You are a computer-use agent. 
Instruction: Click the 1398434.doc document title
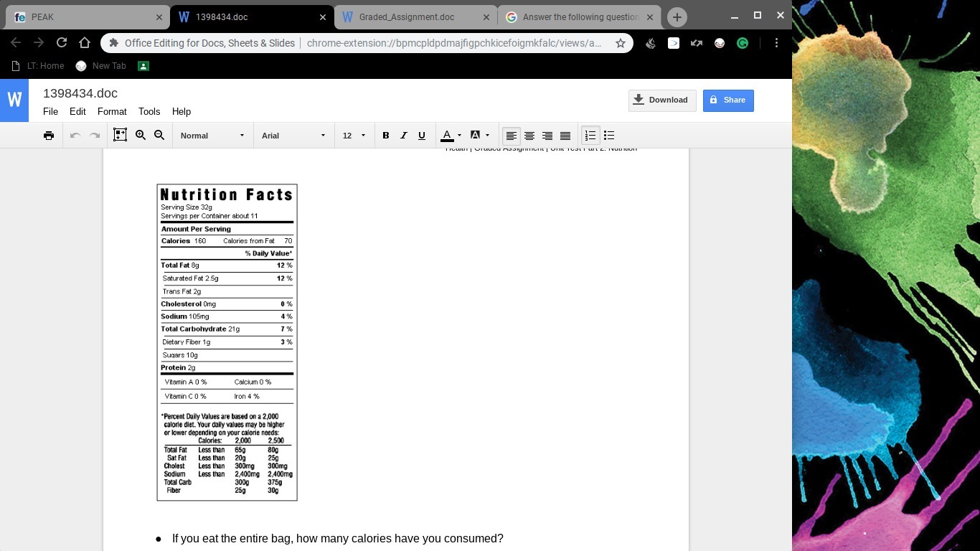[80, 93]
